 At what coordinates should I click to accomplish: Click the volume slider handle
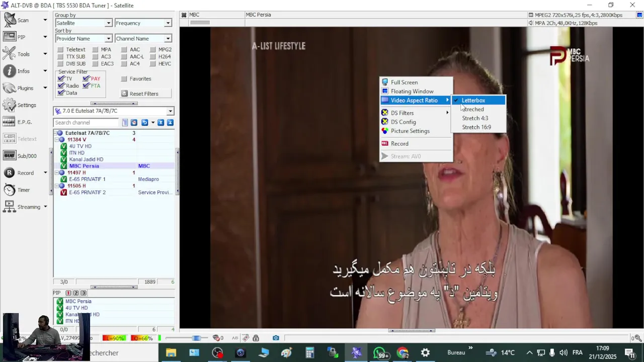tap(196, 338)
